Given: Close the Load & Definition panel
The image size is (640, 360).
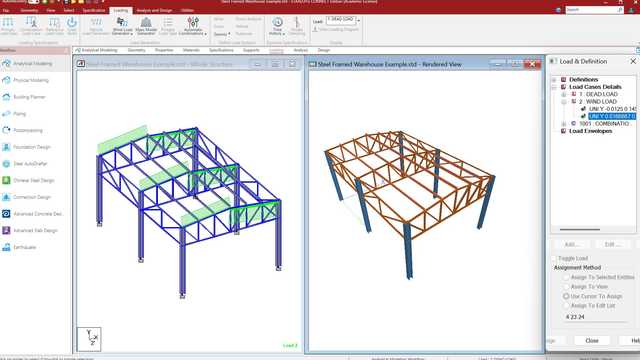Looking at the screenshot, I should pos(633,61).
